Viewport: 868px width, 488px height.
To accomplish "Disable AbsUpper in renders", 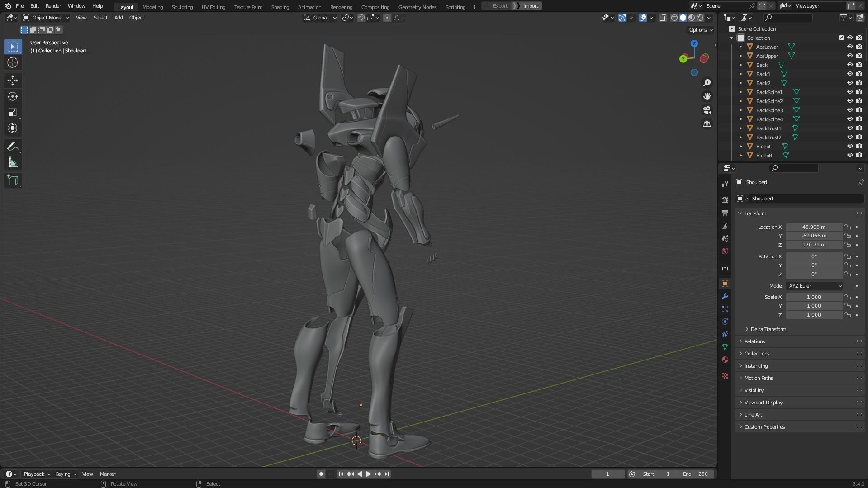I will 859,56.
